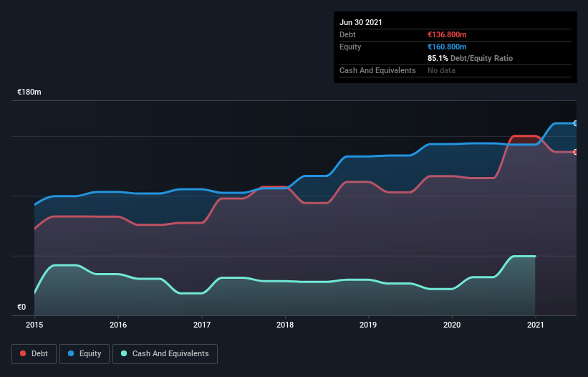Click the blue Equity endpoint marker
The image size is (588, 377).
[576, 123]
